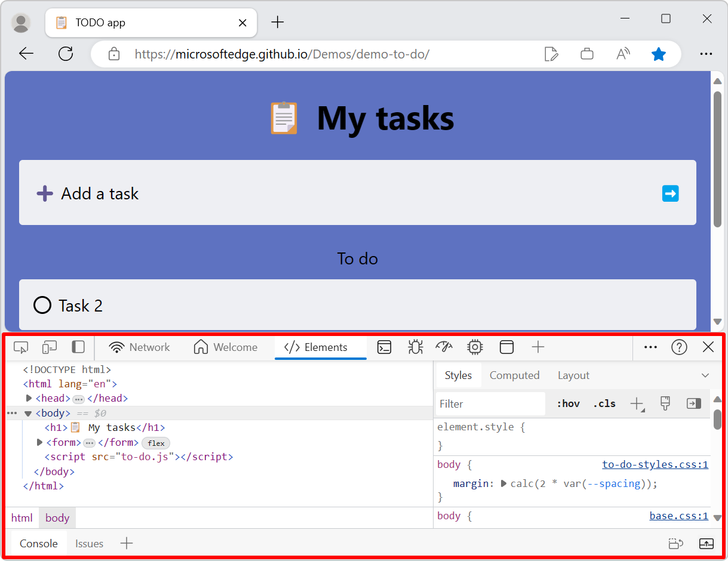
Task: Open the Memory chip icon
Action: click(x=475, y=347)
